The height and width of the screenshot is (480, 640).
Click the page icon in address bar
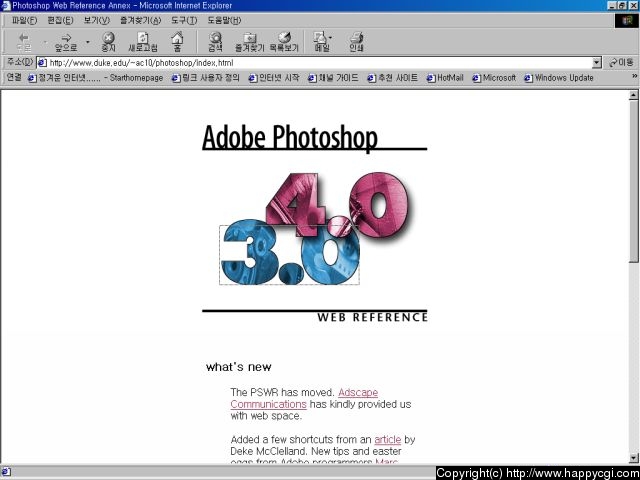coord(42,63)
